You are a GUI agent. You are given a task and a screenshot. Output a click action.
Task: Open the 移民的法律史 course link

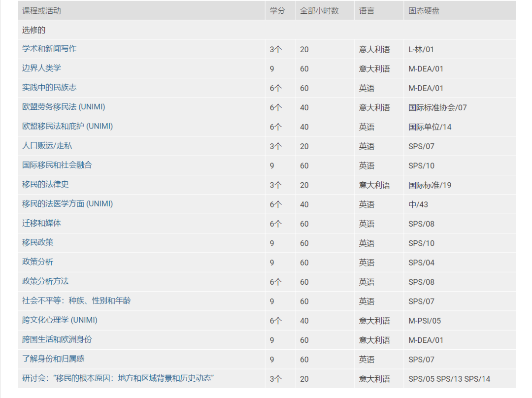45,185
